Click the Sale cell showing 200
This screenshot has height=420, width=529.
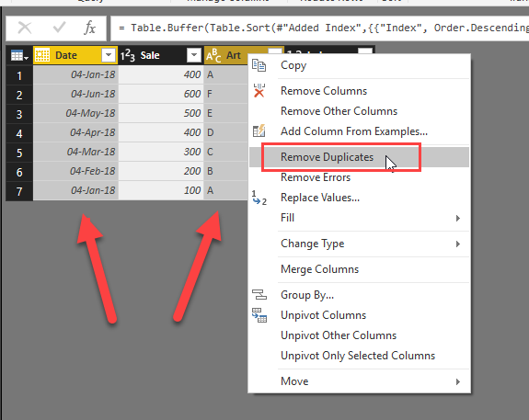[161, 171]
